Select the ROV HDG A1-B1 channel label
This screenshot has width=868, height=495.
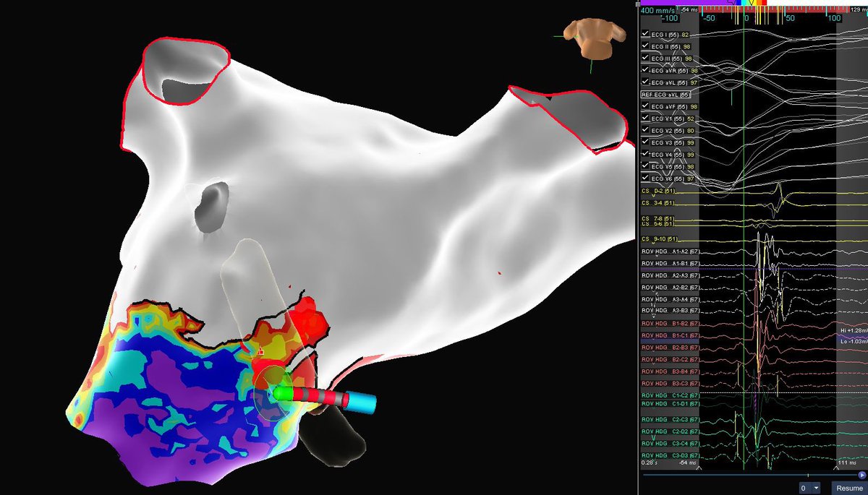pos(670,264)
